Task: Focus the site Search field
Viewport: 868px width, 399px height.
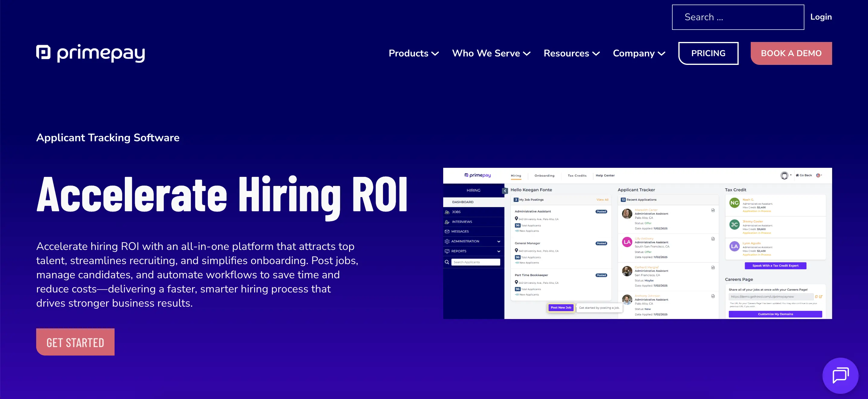Action: click(x=738, y=17)
